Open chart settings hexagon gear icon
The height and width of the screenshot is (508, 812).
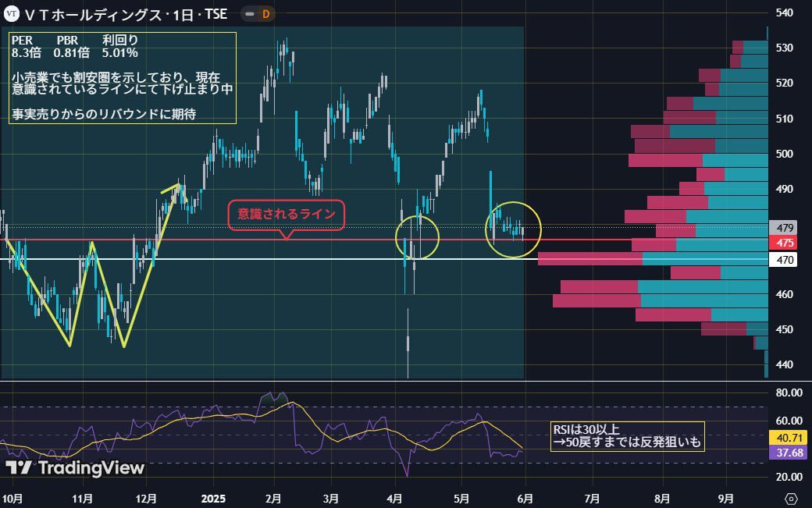pyautogui.click(x=791, y=498)
